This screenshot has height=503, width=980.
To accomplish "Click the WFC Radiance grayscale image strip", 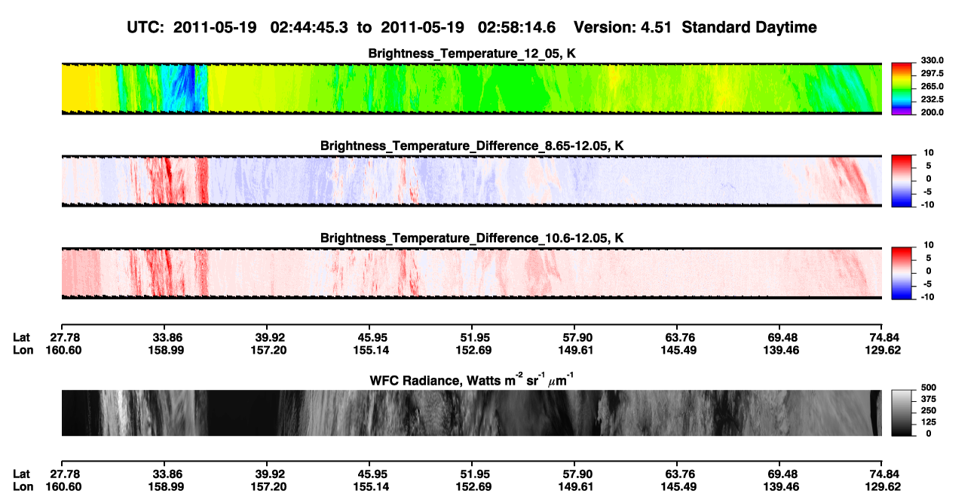I will coord(472,413).
